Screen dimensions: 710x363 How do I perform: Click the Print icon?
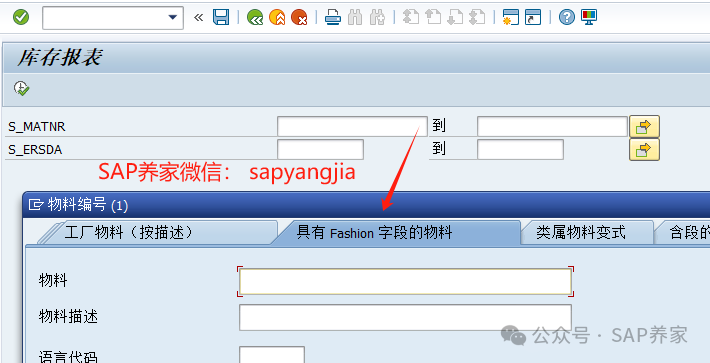(x=333, y=18)
